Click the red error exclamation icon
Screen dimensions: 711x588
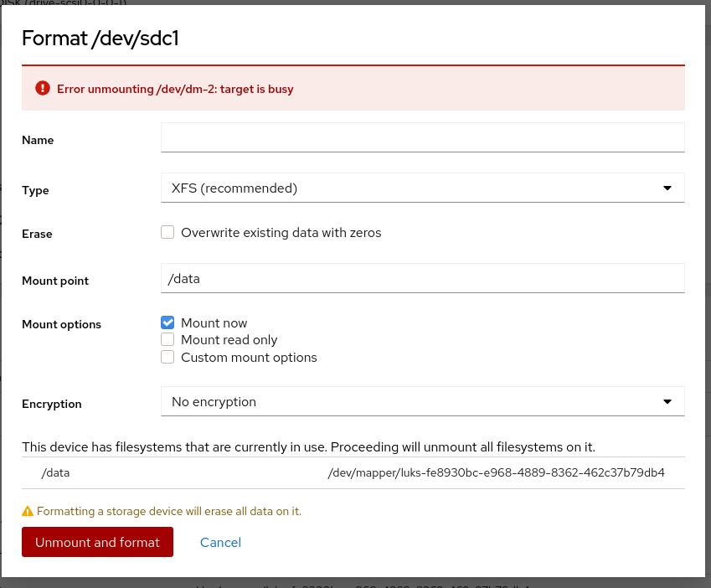tap(43, 88)
